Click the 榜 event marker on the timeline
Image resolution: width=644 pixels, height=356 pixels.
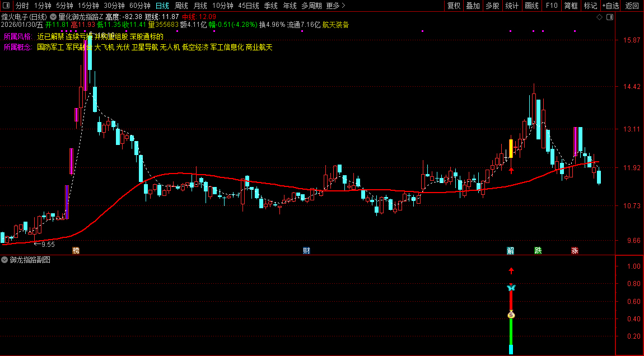click(x=76, y=250)
